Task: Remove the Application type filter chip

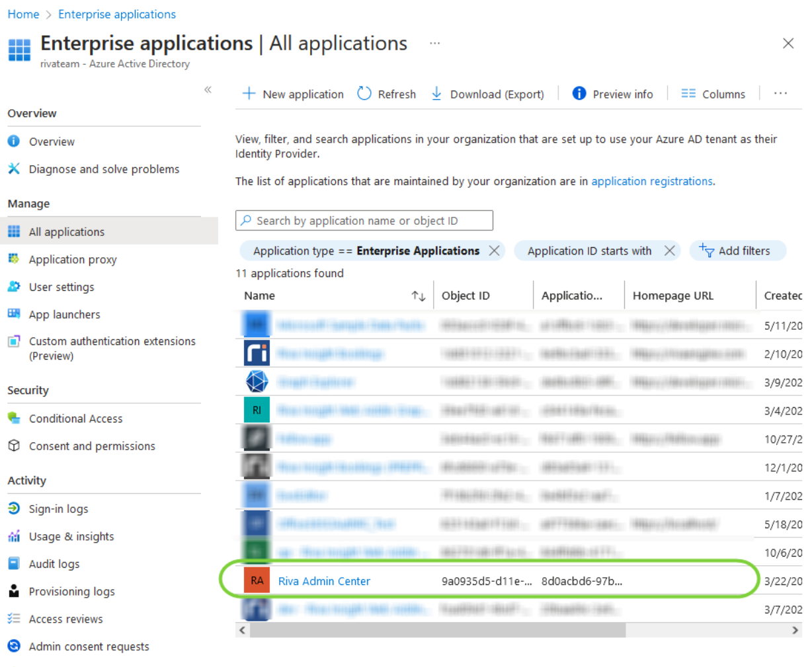Action: click(x=494, y=251)
